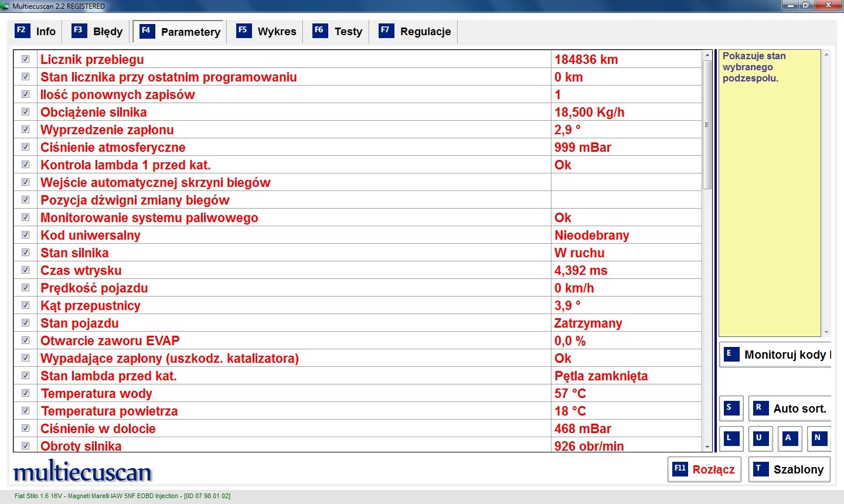Click the 'Wypadające zapłony (uszkodz. katalizatora)' label
The image size is (844, 504).
pyautogui.click(x=169, y=358)
